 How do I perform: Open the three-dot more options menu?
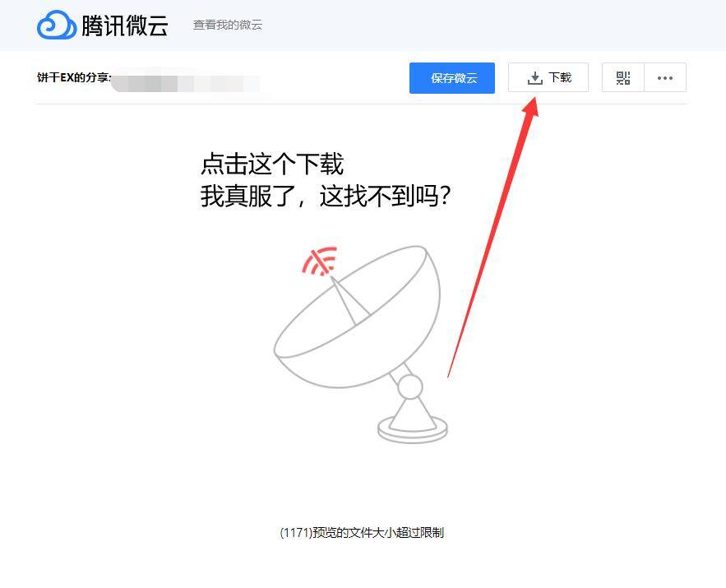tap(665, 77)
